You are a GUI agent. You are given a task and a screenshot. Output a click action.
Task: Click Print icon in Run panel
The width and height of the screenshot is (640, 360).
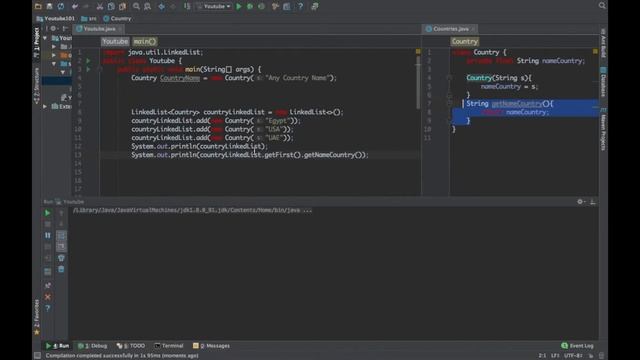pyautogui.click(x=61, y=258)
